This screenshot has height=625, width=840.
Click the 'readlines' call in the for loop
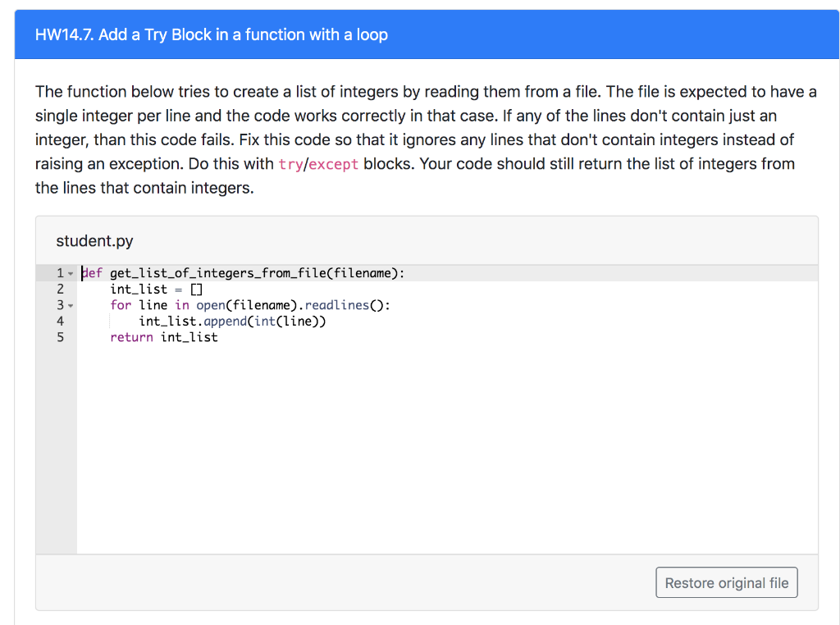point(337,305)
